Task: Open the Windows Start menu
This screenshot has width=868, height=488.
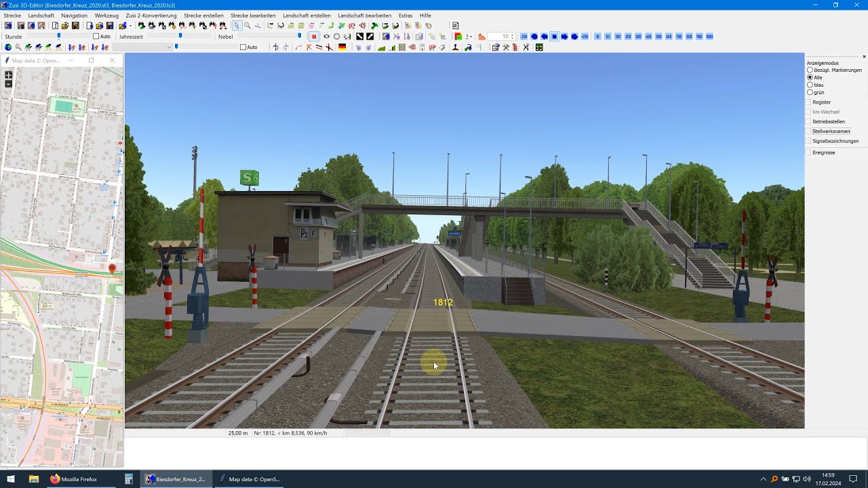Action: [x=11, y=479]
